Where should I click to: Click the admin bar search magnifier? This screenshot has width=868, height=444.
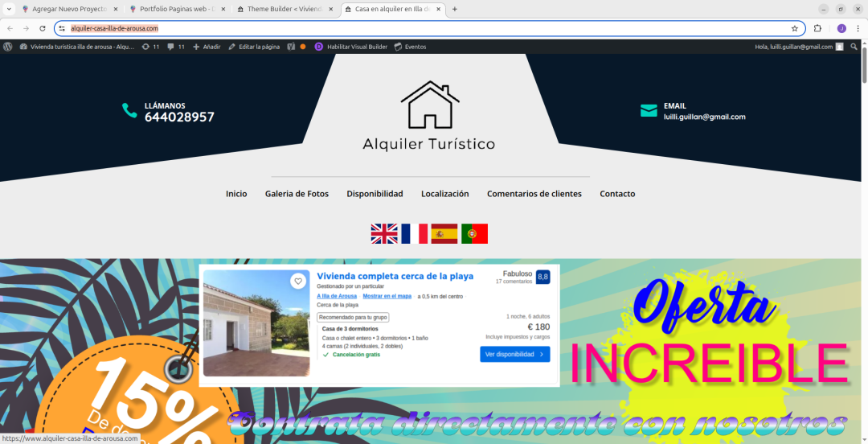point(854,47)
